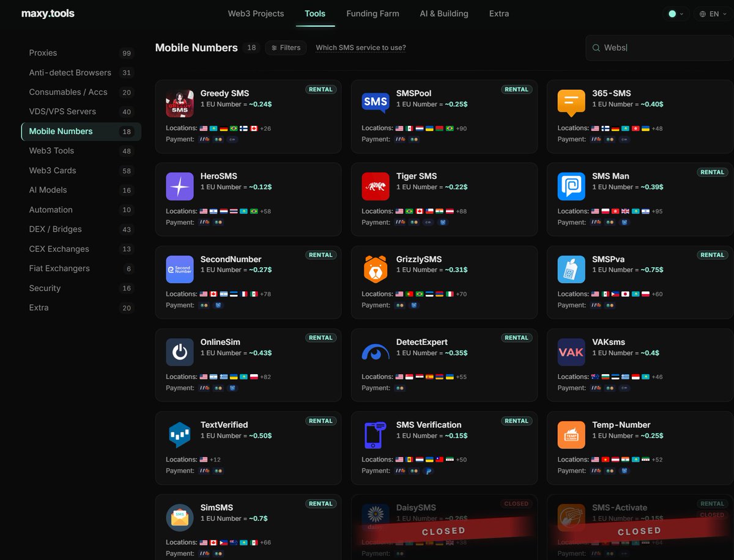Click the Temp-Number orange icon

click(x=571, y=435)
